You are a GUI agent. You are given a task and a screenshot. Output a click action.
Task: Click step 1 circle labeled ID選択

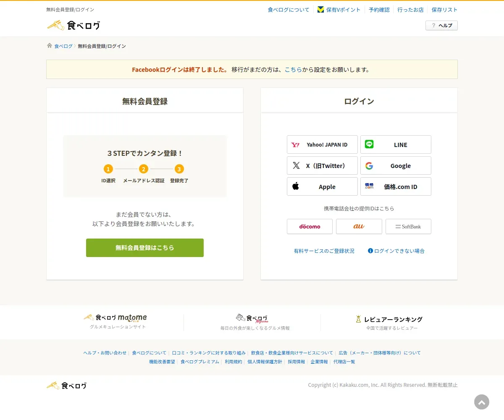[108, 169]
